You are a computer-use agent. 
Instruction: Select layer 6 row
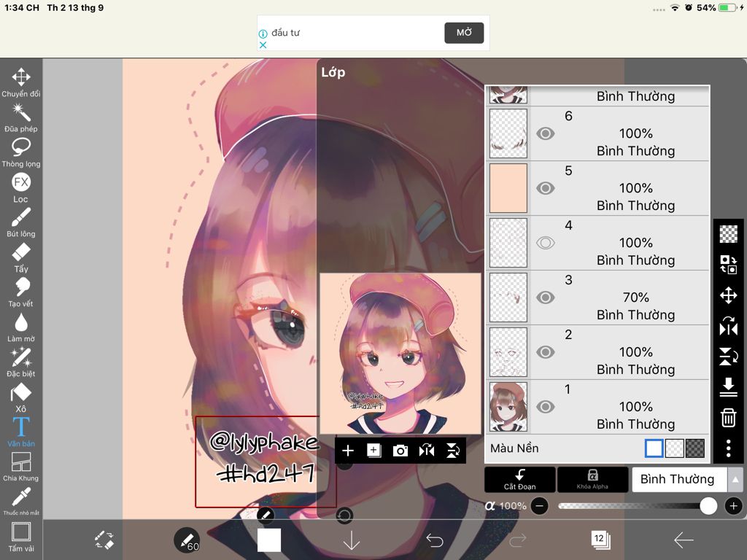pyautogui.click(x=597, y=133)
